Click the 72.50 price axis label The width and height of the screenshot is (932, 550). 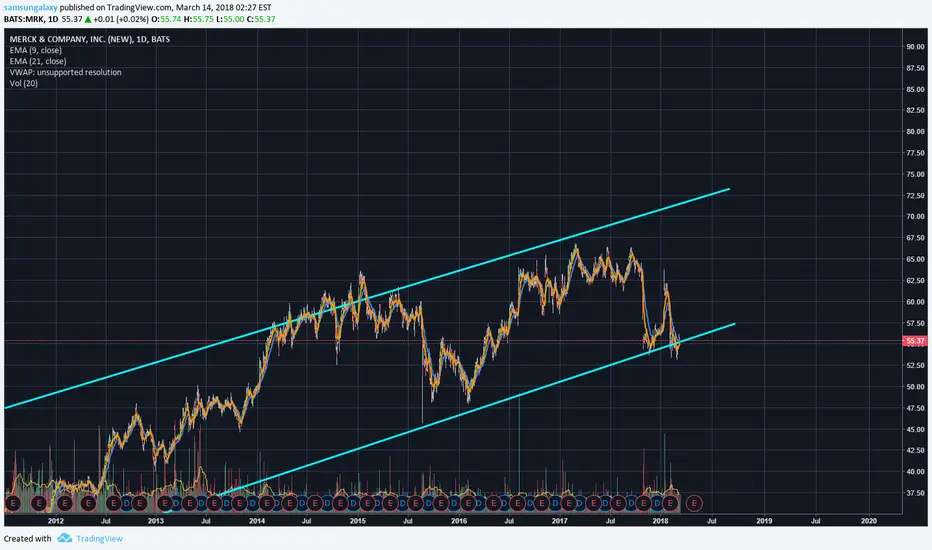(915, 196)
